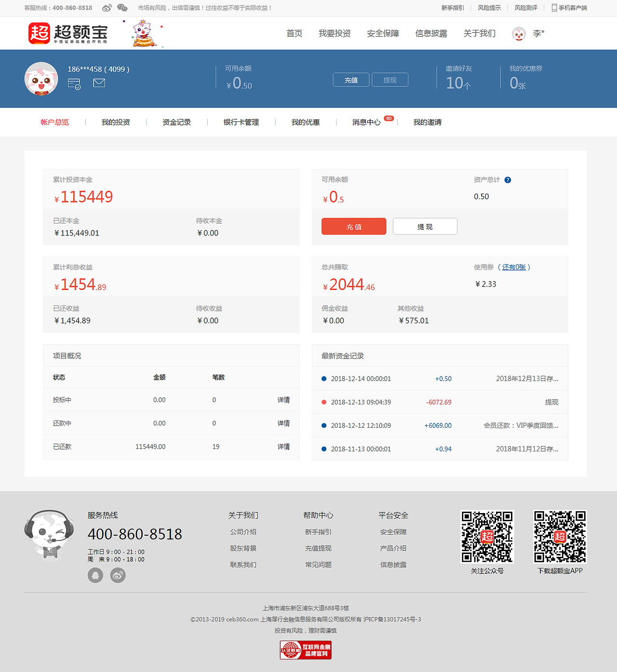The height and width of the screenshot is (672, 617).
Task: Open 安全保障 in main navigation
Action: click(x=383, y=33)
